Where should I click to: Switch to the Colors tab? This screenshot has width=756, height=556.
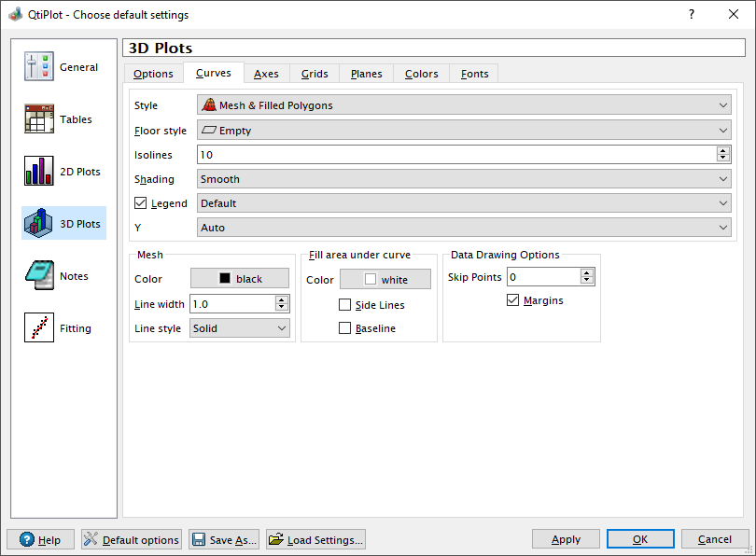coord(421,74)
